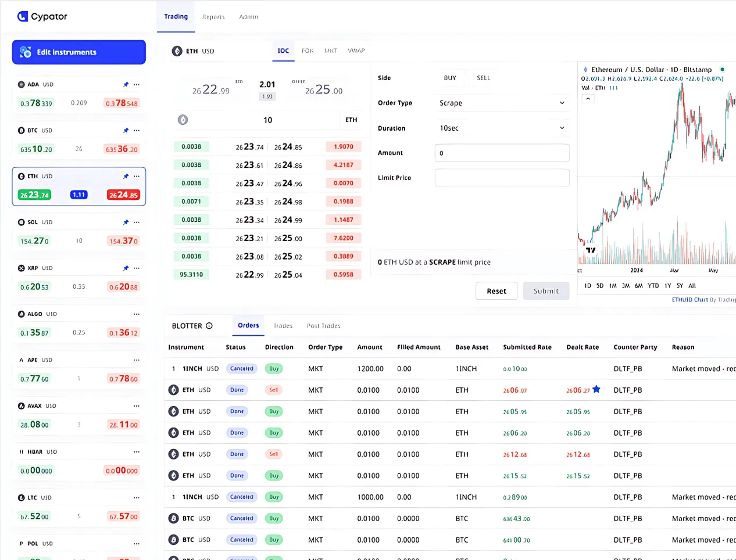Click the large offer price 2625.00
This screenshot has width=736, height=560.
coord(324,90)
